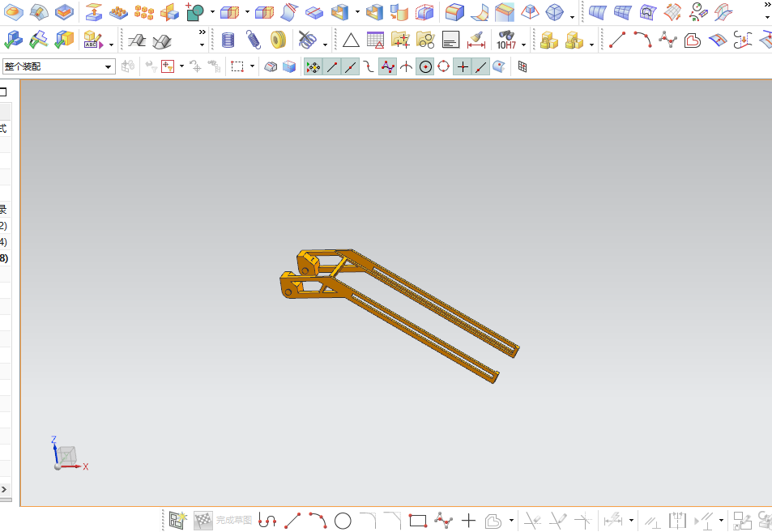The height and width of the screenshot is (532, 772).
Task: Click the Disc Spring coil icon
Action: (x=279, y=40)
